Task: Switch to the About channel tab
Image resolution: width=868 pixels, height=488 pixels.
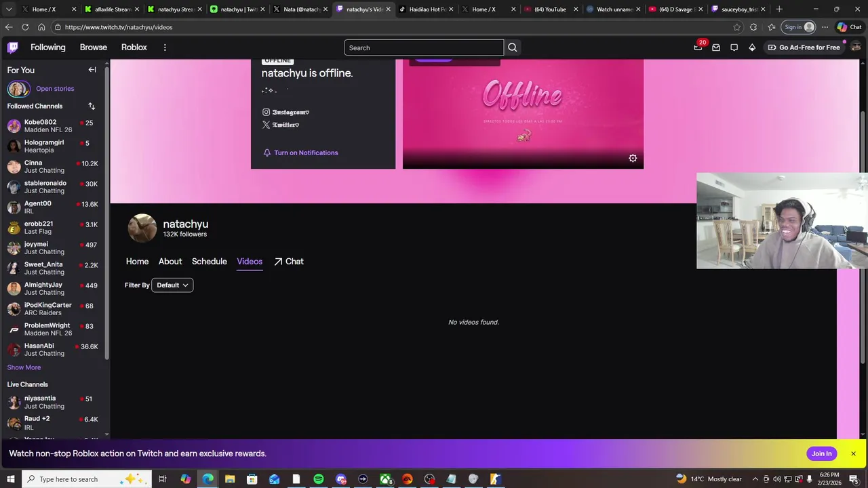Action: (x=170, y=262)
